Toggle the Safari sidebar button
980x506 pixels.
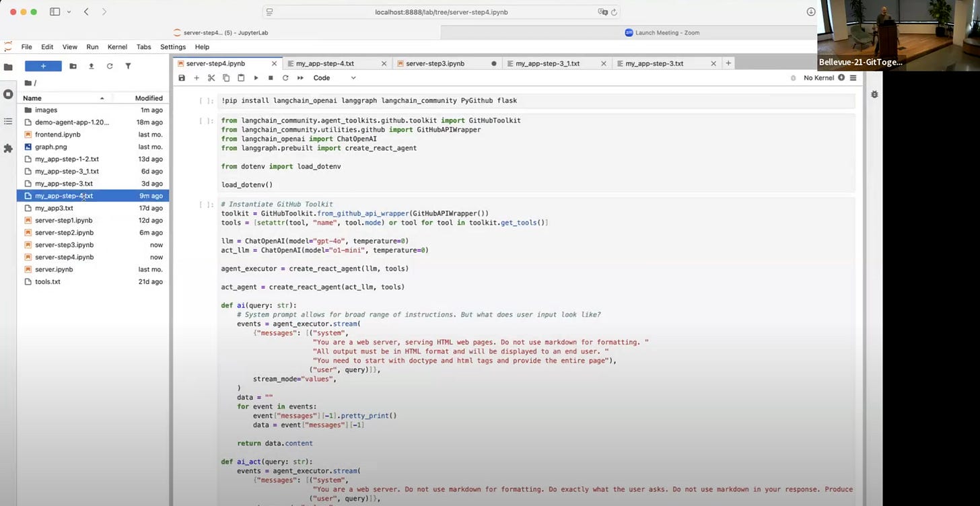click(x=55, y=12)
